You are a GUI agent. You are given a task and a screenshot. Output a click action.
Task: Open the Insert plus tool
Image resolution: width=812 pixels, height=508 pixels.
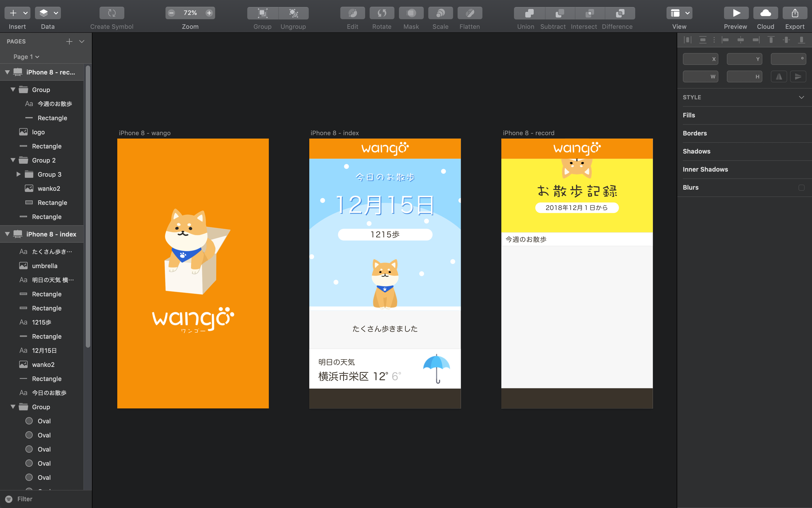tap(13, 13)
